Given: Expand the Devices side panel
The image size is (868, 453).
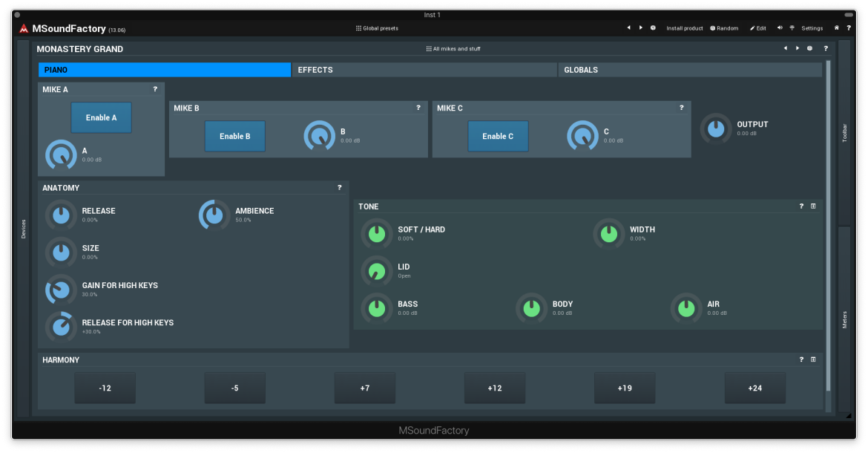Looking at the screenshot, I should tap(23, 228).
